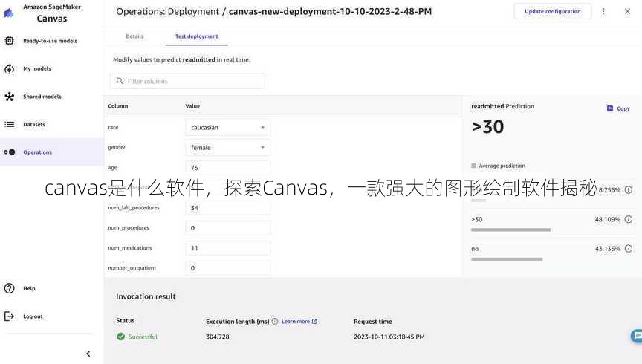The width and height of the screenshot is (642, 364).
Task: Click the request time 2023-10-11 03:18:45 PM
Action: (389, 337)
